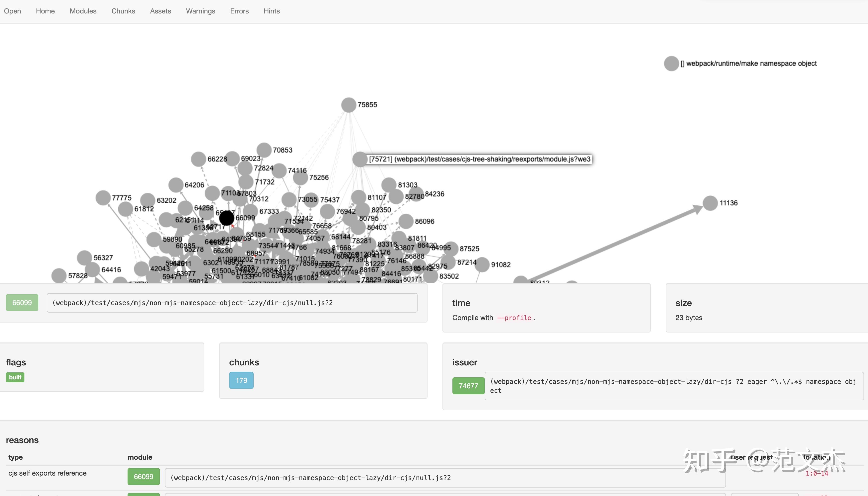Open the Hints page

coord(271,11)
